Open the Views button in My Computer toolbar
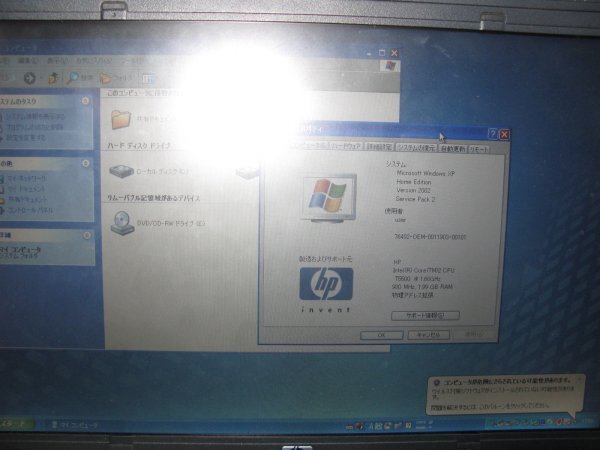 point(148,79)
